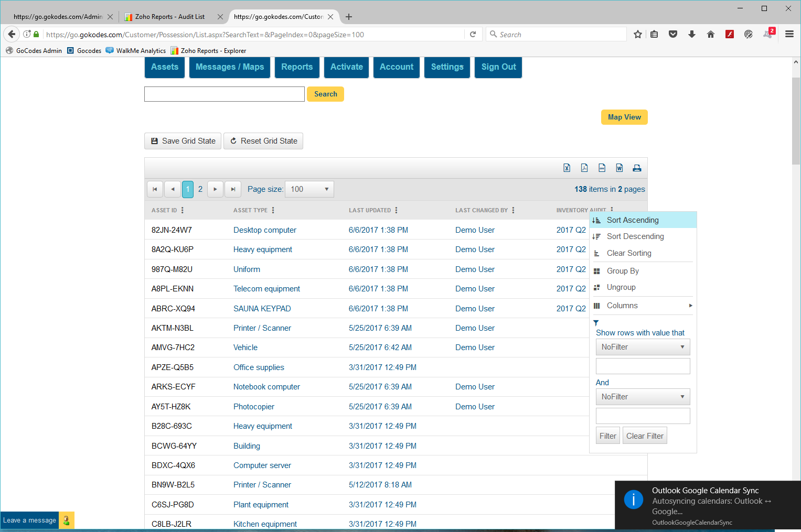Click first filter value text box
This screenshot has height=532, width=801.
[643, 366]
